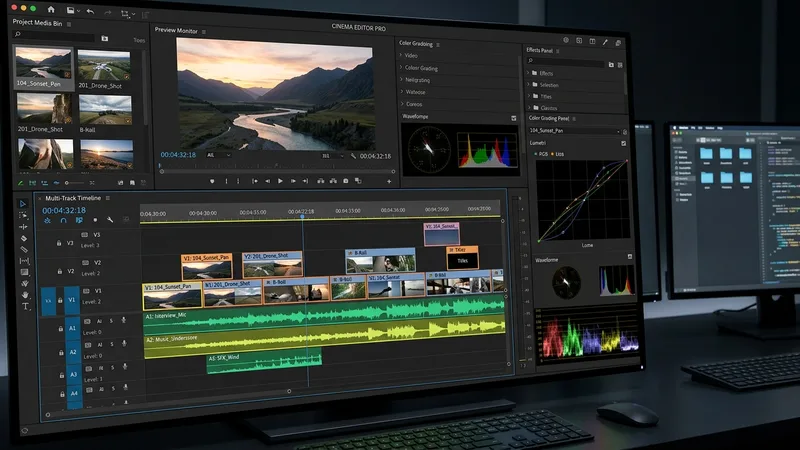Focus the Effects Panel search field
This screenshot has height=450, width=800.
[x=565, y=62]
